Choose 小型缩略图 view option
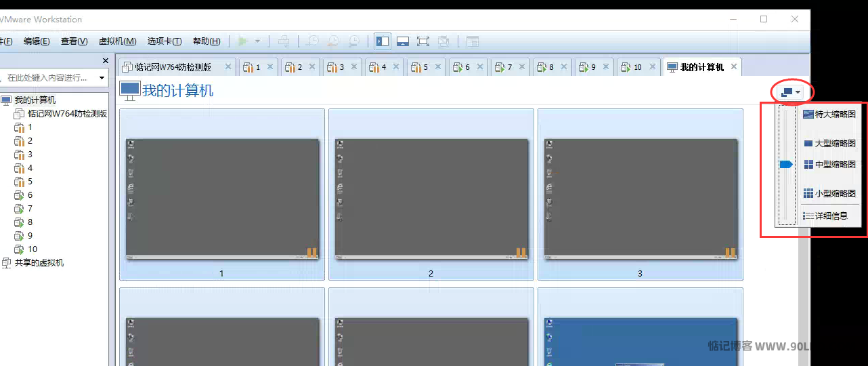Viewport: 868px width, 366px height. (829, 194)
